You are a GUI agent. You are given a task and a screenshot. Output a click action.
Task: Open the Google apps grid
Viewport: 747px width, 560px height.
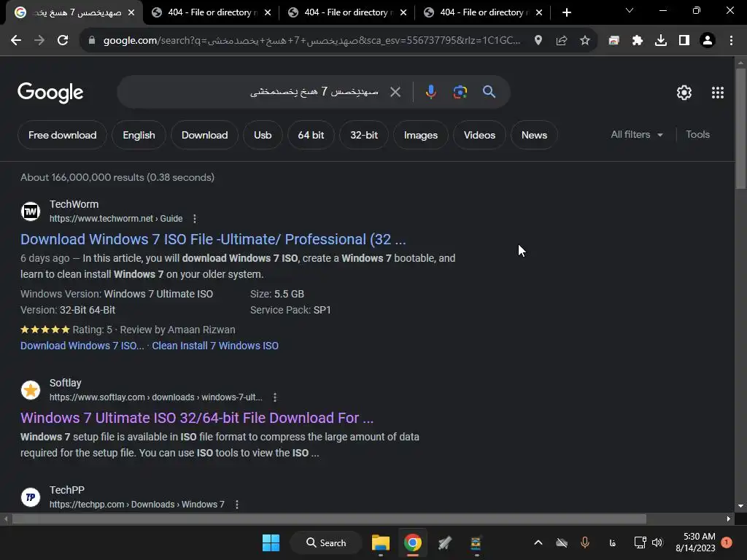point(718,93)
